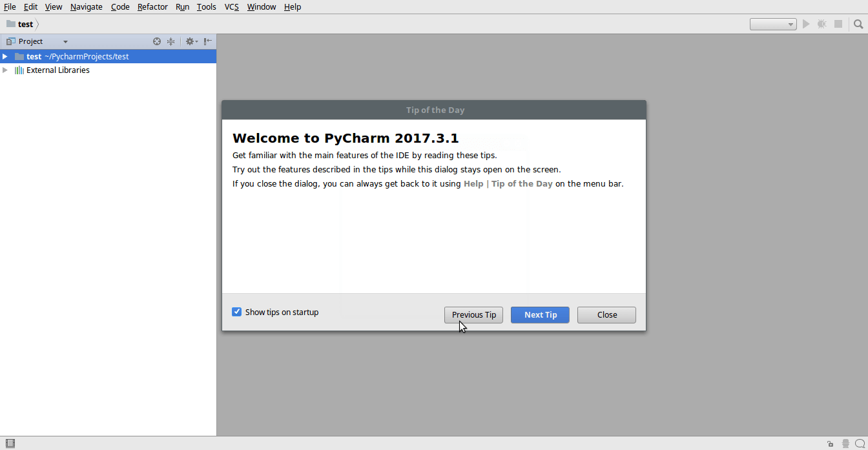Screen dimensions: 868x450
Task: Click the Hector inspector icon in status bar
Action: (845, 444)
